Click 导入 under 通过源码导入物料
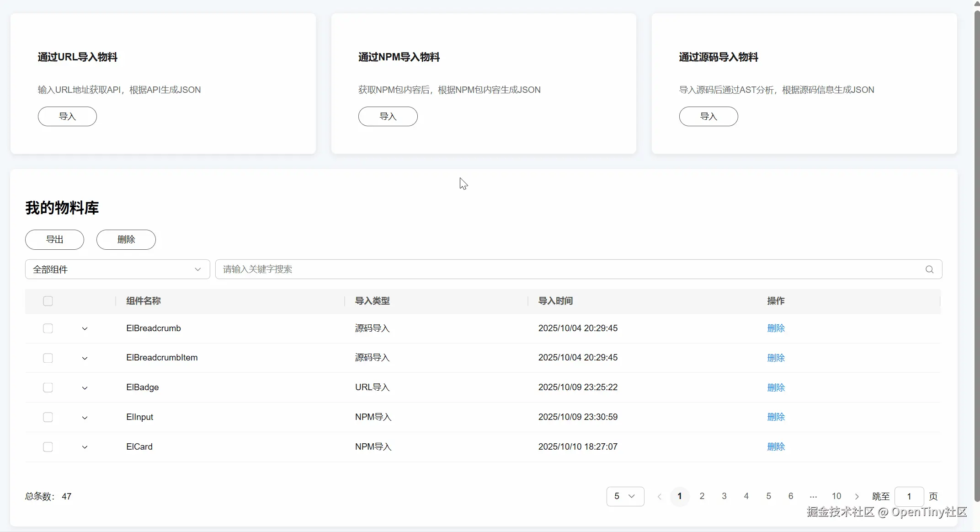This screenshot has width=980, height=532. click(708, 116)
